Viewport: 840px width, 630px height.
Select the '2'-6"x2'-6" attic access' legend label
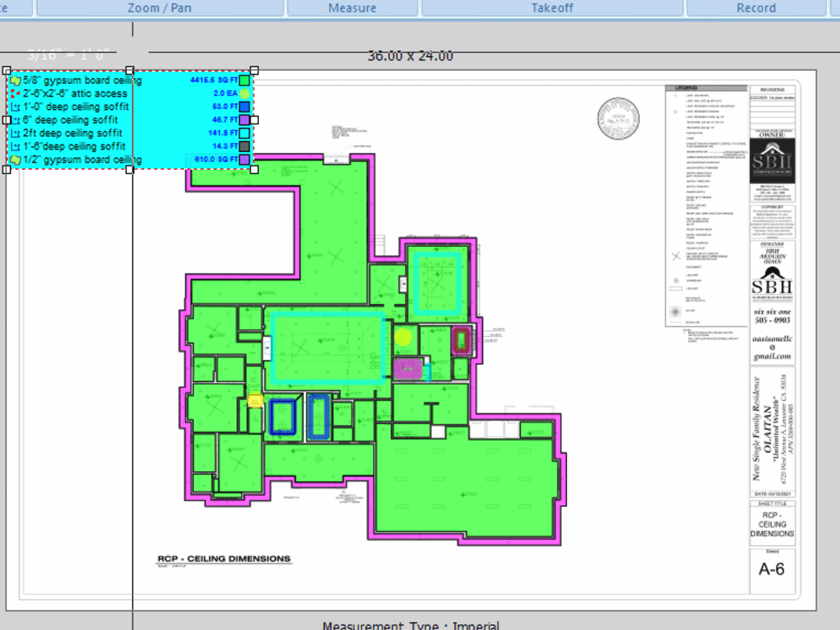click(75, 94)
